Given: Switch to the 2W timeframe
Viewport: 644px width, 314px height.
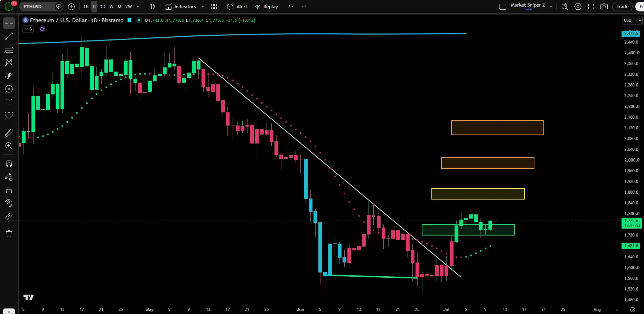Looking at the screenshot, I should tap(129, 7).
